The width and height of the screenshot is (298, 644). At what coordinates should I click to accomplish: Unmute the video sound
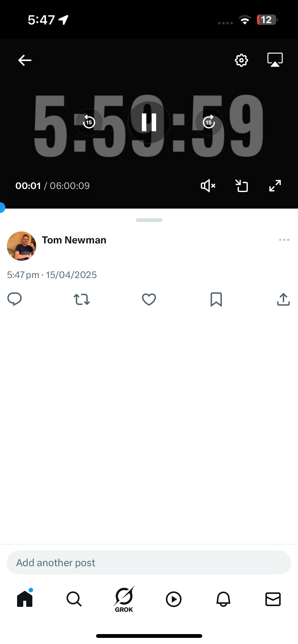[208, 186]
